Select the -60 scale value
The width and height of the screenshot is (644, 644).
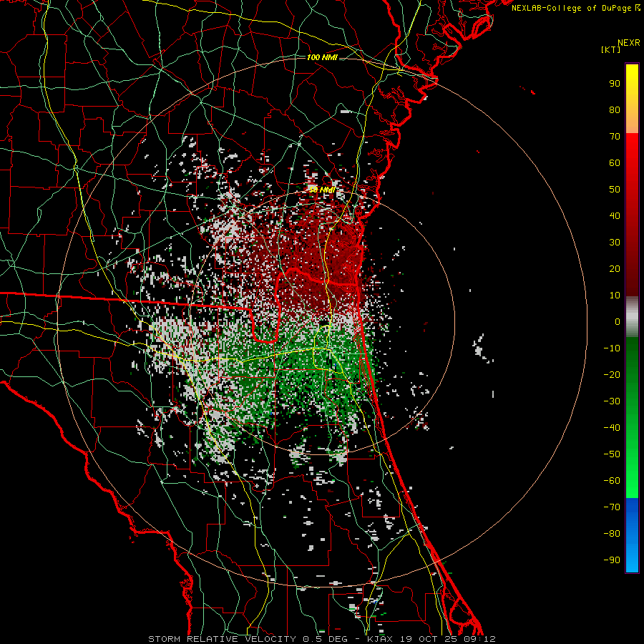(612, 481)
